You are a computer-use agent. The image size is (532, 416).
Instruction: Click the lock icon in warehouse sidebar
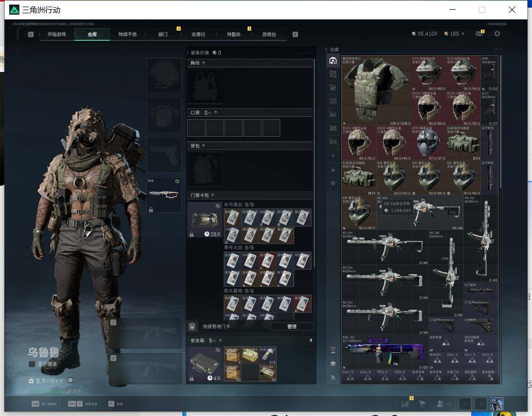pos(333,169)
